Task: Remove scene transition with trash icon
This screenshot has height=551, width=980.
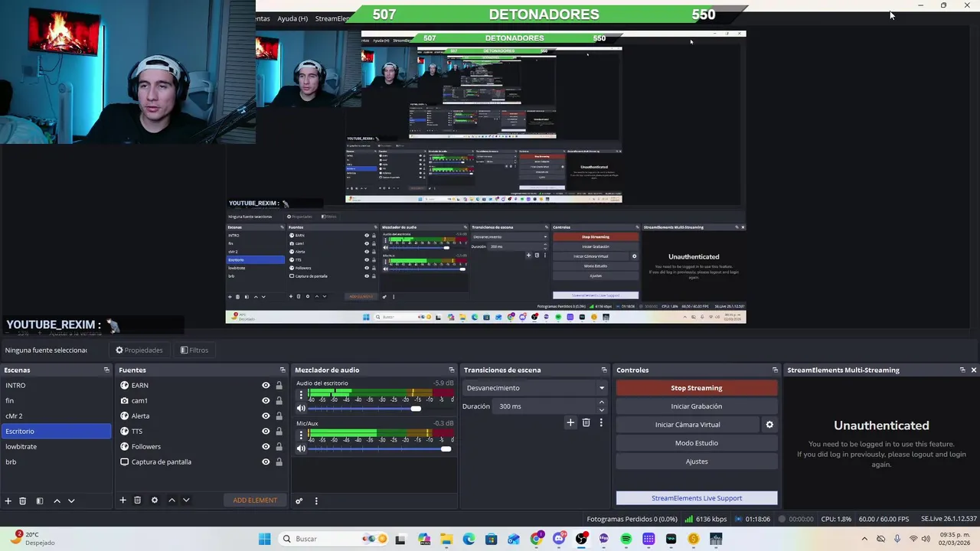Action: 586,422
